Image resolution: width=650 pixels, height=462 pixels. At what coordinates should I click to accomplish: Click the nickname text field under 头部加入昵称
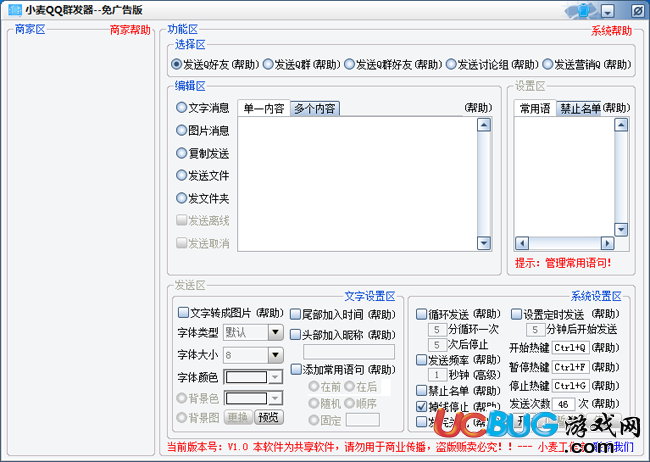point(349,352)
